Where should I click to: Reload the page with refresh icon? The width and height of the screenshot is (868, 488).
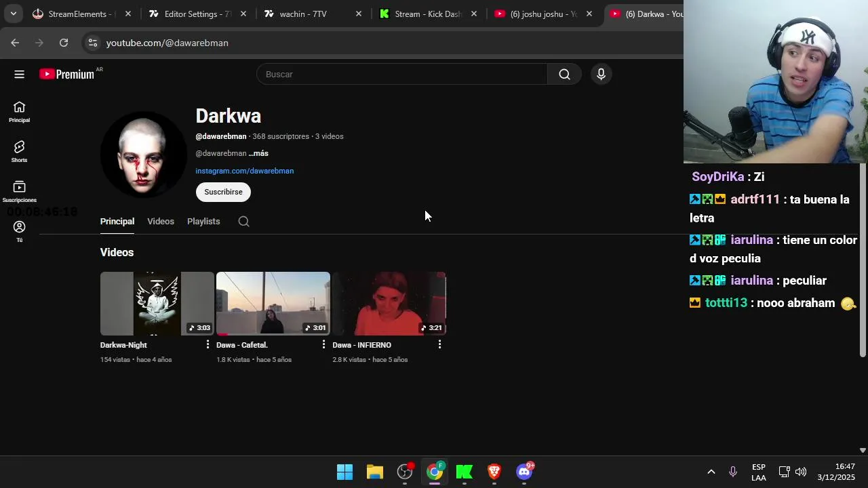[64, 43]
